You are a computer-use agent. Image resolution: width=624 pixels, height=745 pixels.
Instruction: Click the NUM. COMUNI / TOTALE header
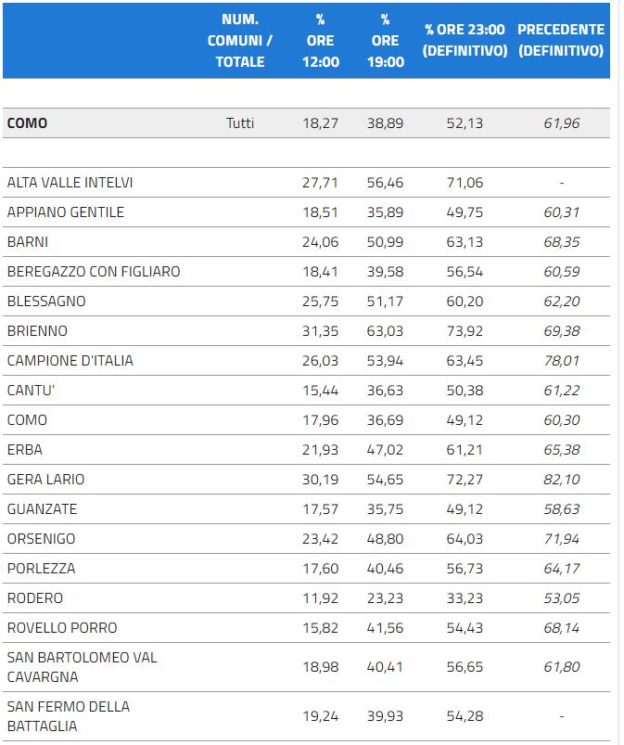pyautogui.click(x=240, y=40)
